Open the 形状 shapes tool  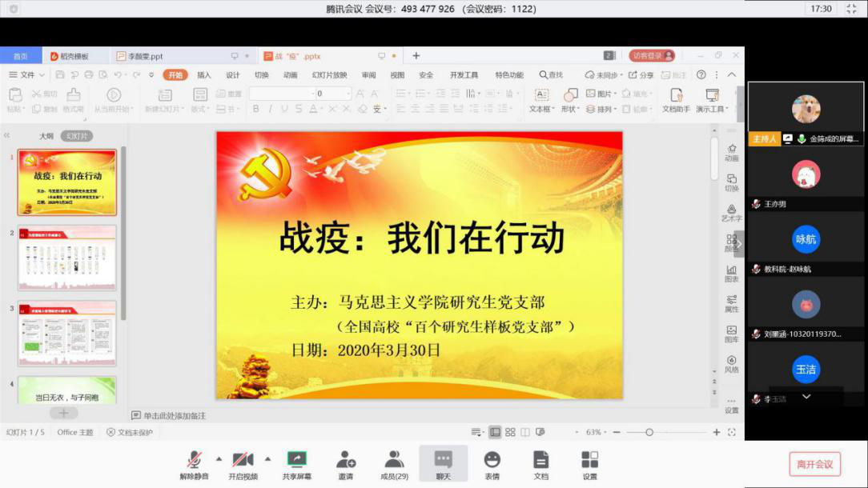[569, 100]
